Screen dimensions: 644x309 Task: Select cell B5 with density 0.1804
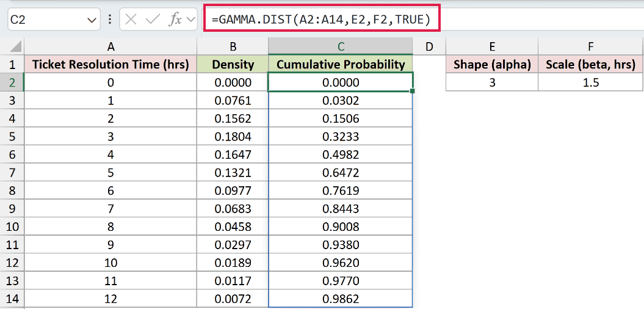pyautogui.click(x=233, y=136)
